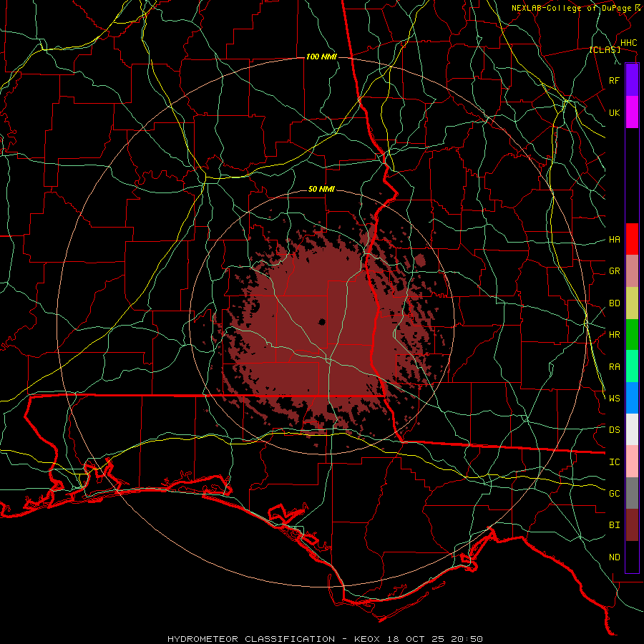This screenshot has width=644, height=644.
Task: Click the Hydrometeor Classification KEOX caption
Action: tap(325, 639)
